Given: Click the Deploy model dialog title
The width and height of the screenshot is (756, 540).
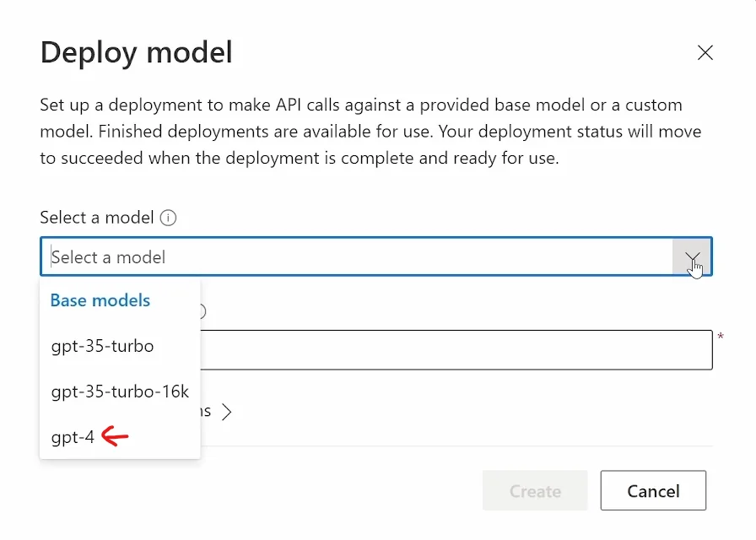Looking at the screenshot, I should [x=136, y=52].
